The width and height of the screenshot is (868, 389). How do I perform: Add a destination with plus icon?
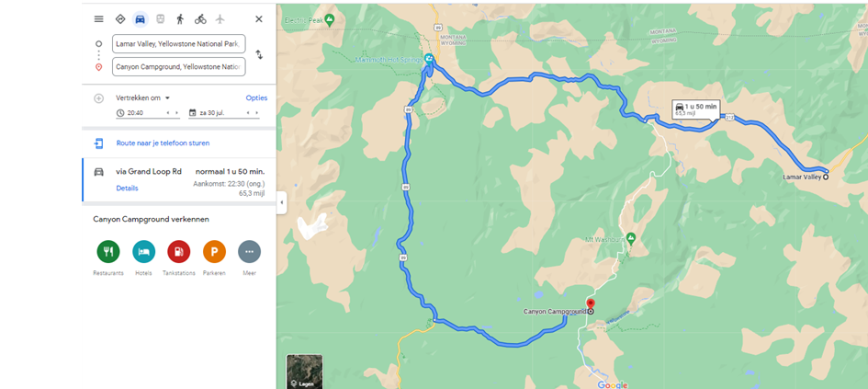(98, 98)
